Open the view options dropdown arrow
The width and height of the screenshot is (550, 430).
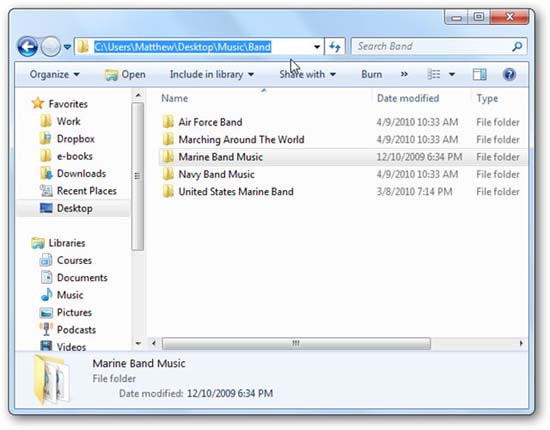452,74
